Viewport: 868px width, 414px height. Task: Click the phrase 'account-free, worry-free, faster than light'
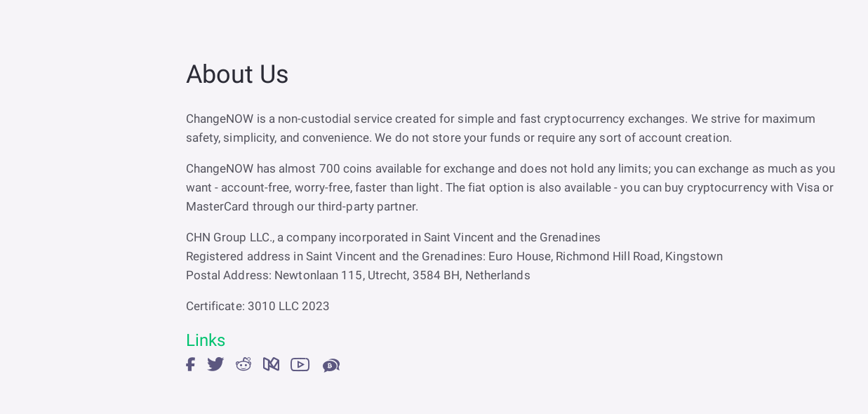(331, 187)
